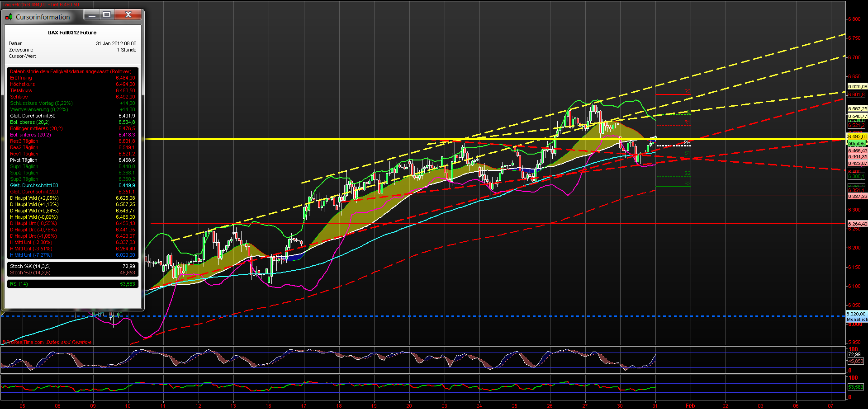The width and height of the screenshot is (868, 409).
Task: Click the 6.020,00 price tag on the right axis
Action: 856,313
